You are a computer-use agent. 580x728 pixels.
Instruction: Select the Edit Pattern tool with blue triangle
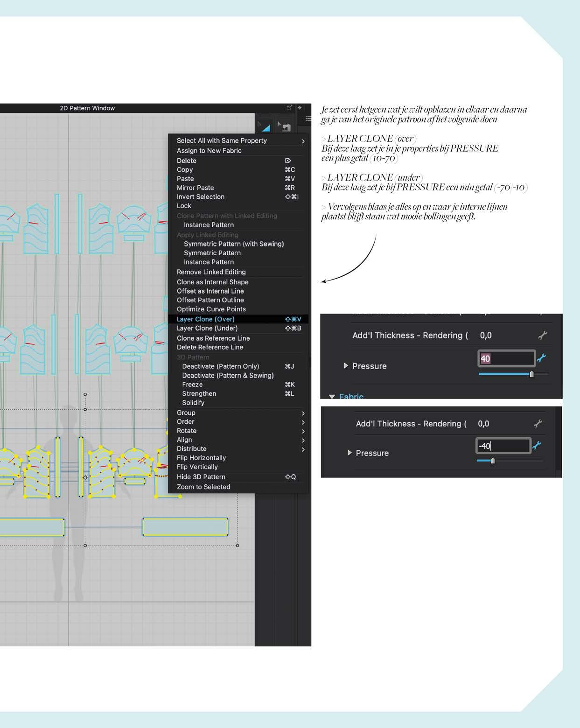coord(264,126)
